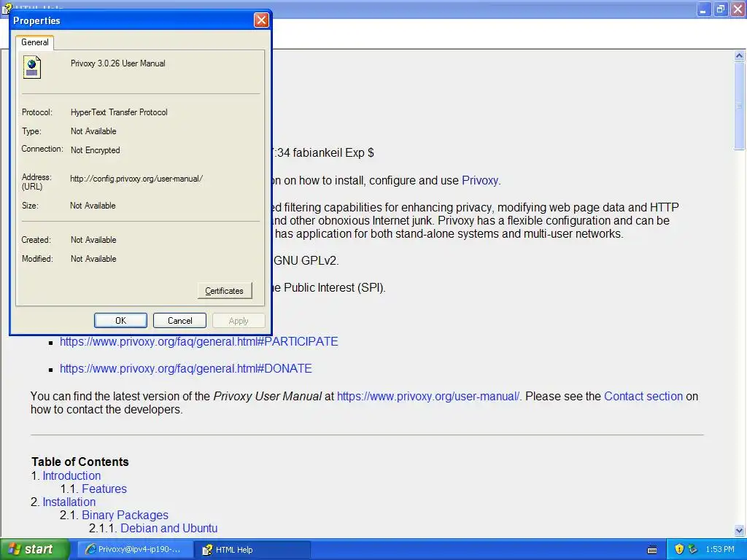
Task: Click the 'Table of Contents' heading
Action: pos(80,462)
